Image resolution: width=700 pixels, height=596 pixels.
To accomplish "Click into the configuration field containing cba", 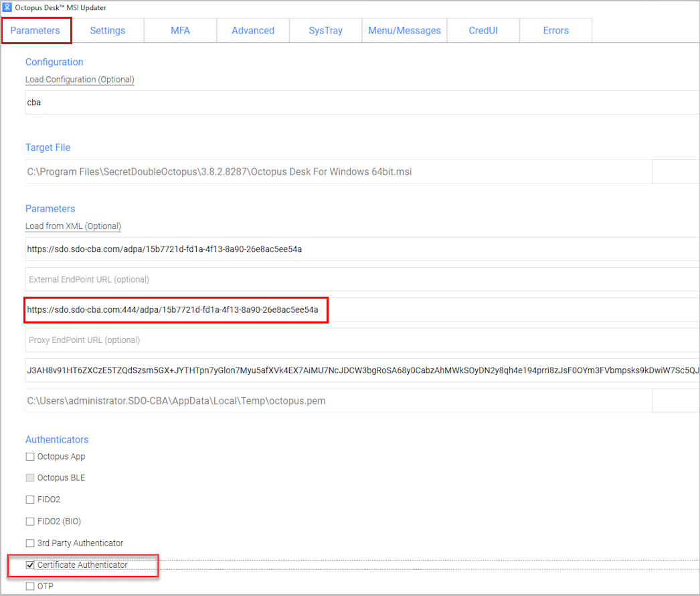I will pos(362,102).
